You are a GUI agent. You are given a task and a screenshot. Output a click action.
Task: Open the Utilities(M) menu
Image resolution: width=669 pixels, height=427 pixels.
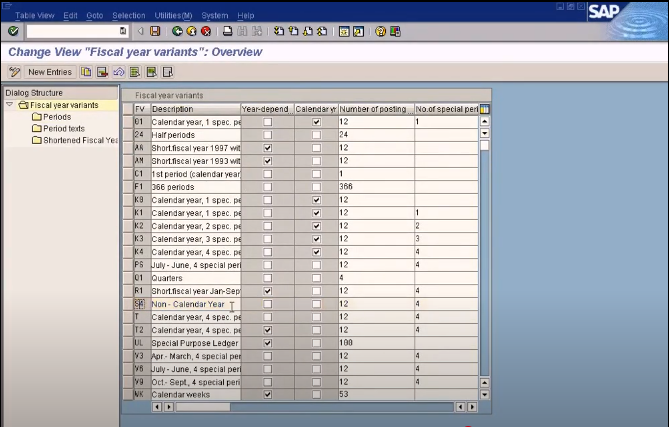coord(173,15)
